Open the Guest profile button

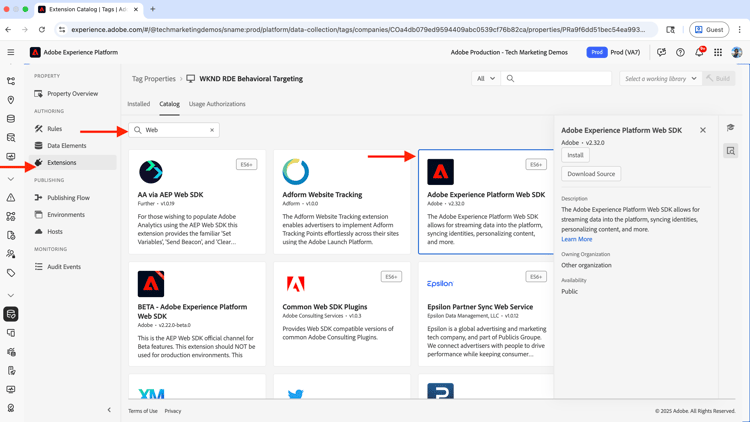[x=709, y=30]
